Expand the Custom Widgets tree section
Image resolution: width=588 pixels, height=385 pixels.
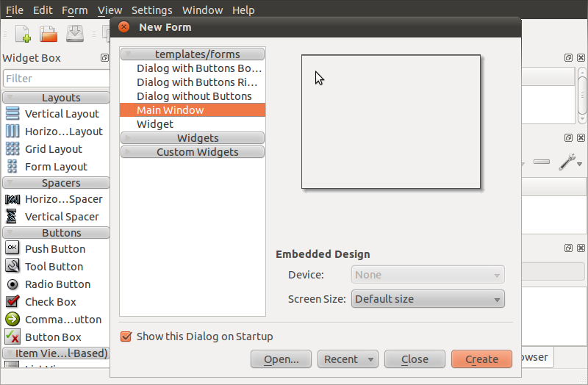(x=193, y=152)
